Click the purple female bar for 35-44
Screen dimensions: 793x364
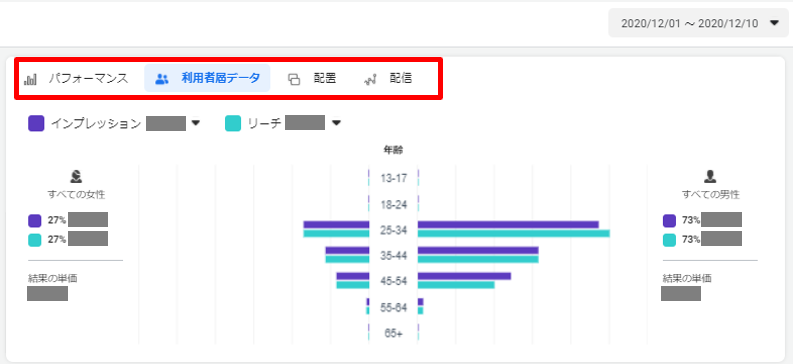tap(347, 250)
